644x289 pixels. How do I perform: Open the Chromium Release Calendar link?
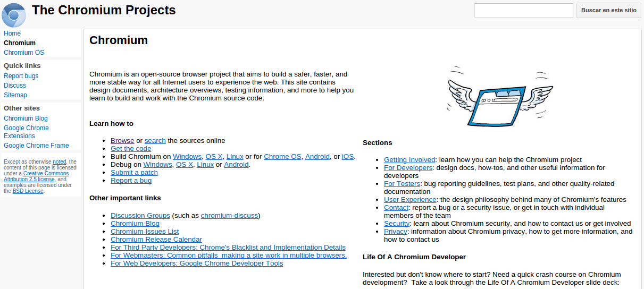click(x=156, y=240)
